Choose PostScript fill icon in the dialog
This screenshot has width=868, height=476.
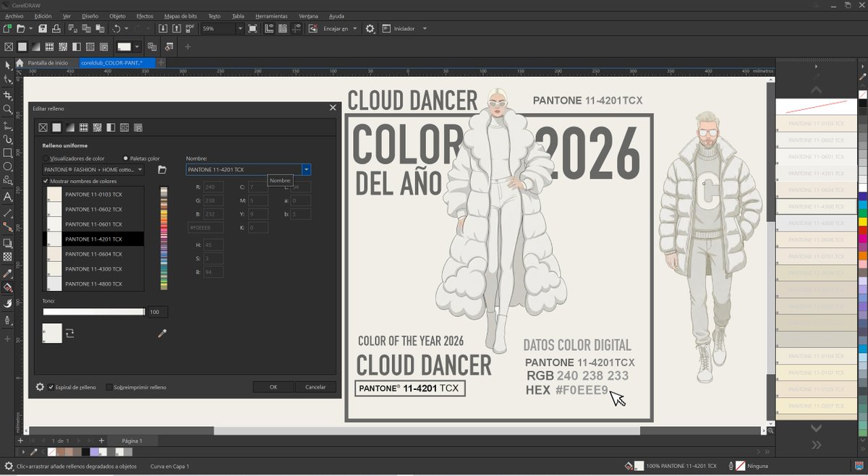pos(138,127)
